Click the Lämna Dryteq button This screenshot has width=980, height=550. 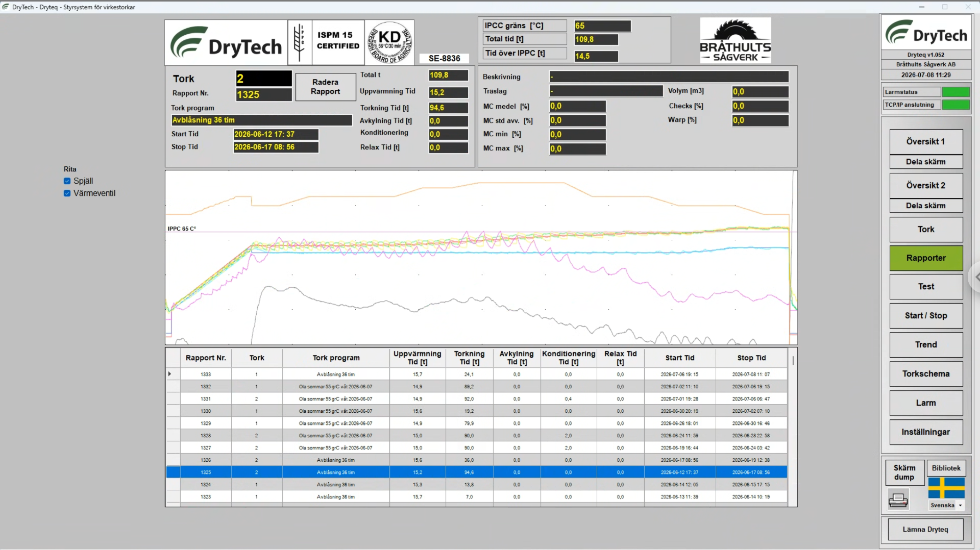[x=925, y=530]
